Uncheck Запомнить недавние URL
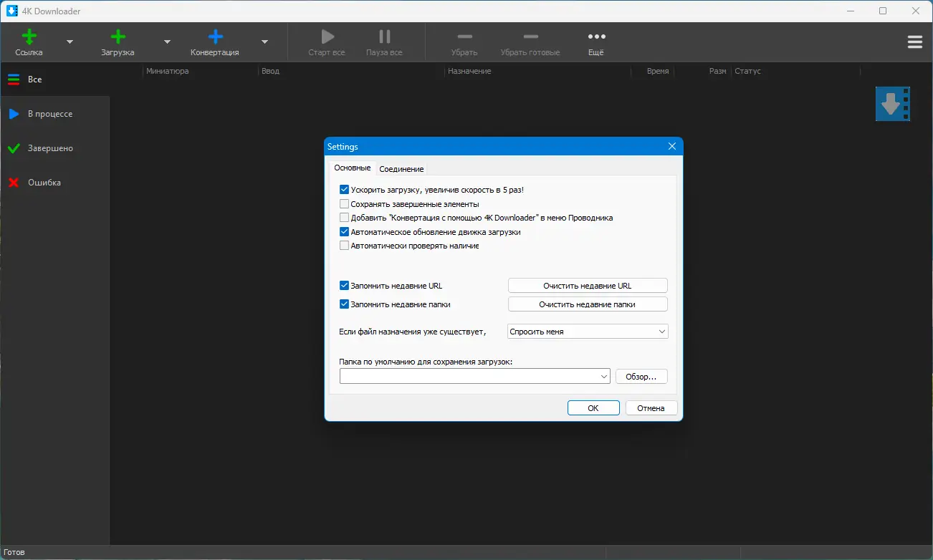Screen dimensions: 933x560 tap(344, 285)
